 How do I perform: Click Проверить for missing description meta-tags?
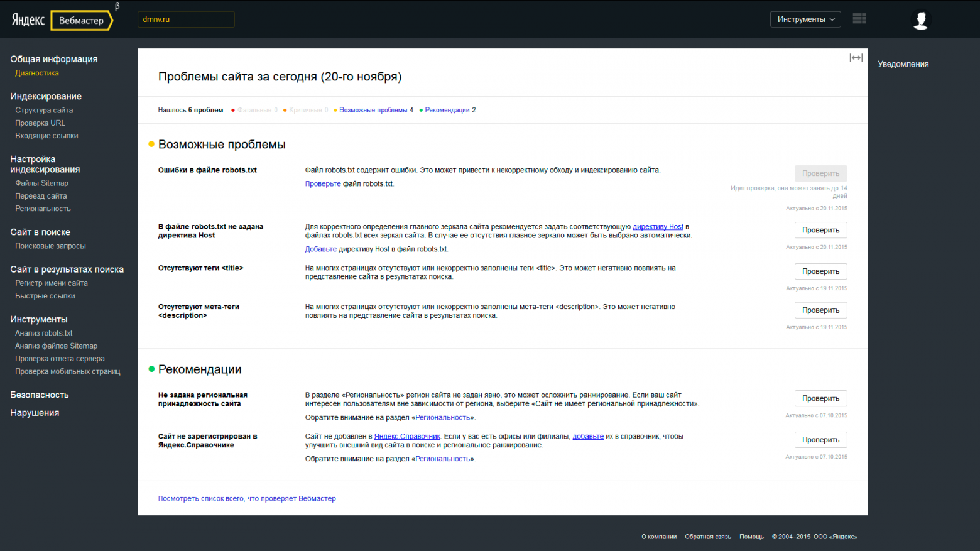(x=820, y=310)
